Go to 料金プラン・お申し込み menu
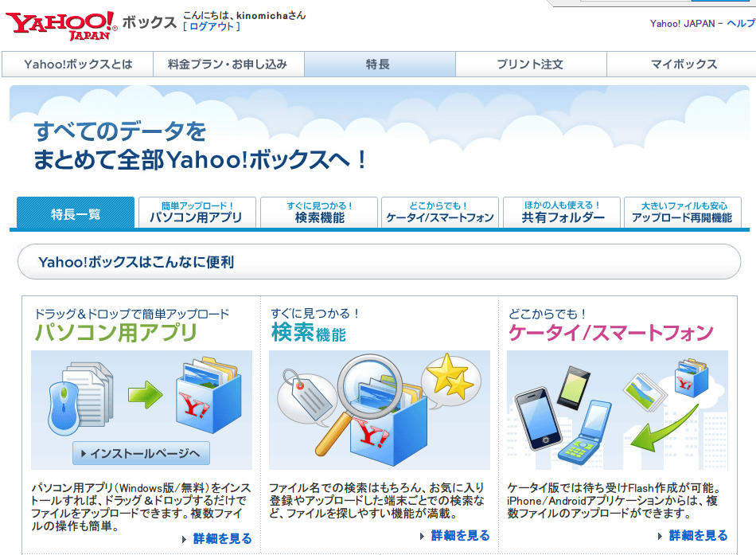The width and height of the screenshot is (756, 555). [228, 64]
